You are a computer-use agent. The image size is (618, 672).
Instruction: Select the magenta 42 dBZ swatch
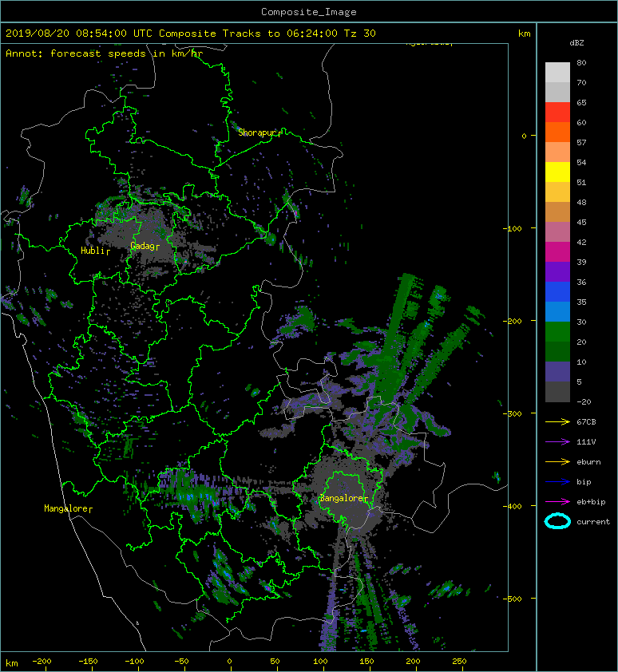[x=557, y=251]
